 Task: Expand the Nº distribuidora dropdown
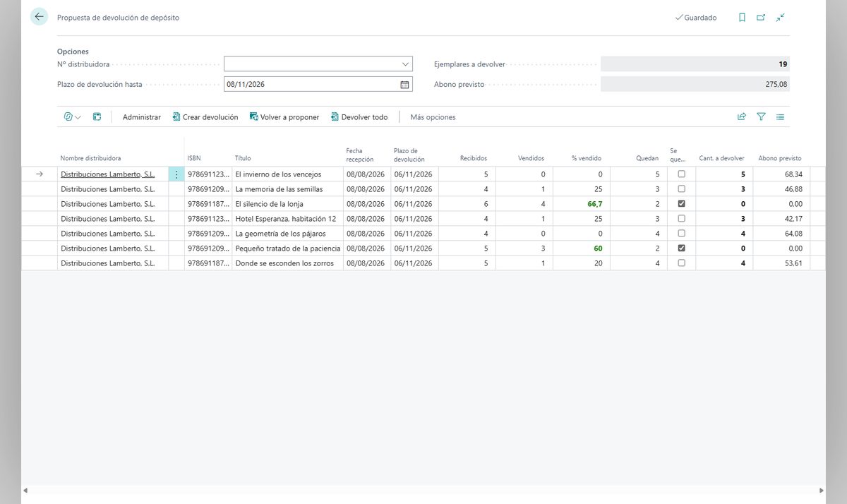(405, 64)
